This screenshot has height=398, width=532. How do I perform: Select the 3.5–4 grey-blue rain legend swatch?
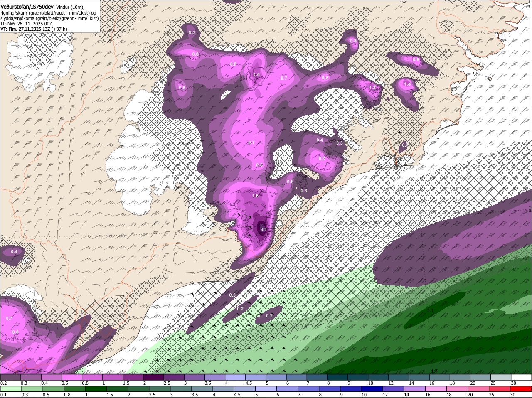coord(202,389)
